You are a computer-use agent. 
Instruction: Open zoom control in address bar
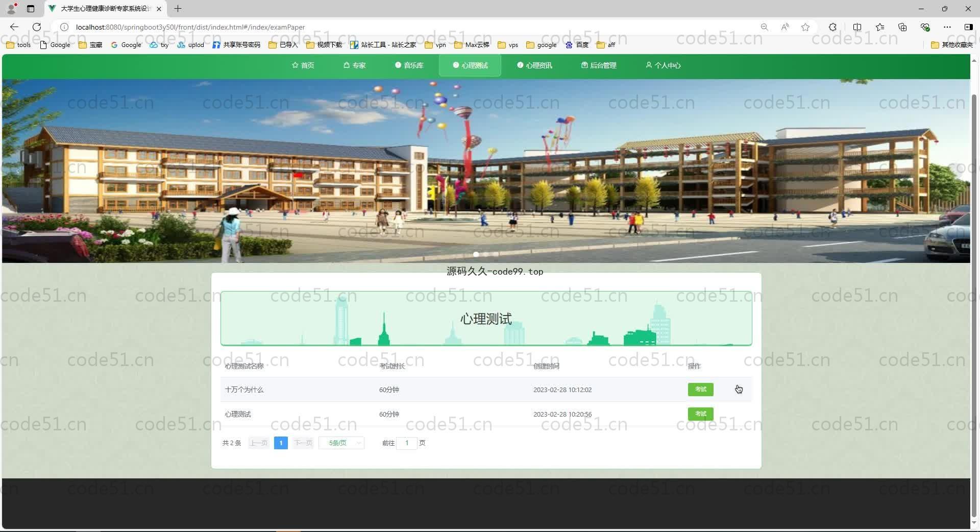(764, 27)
